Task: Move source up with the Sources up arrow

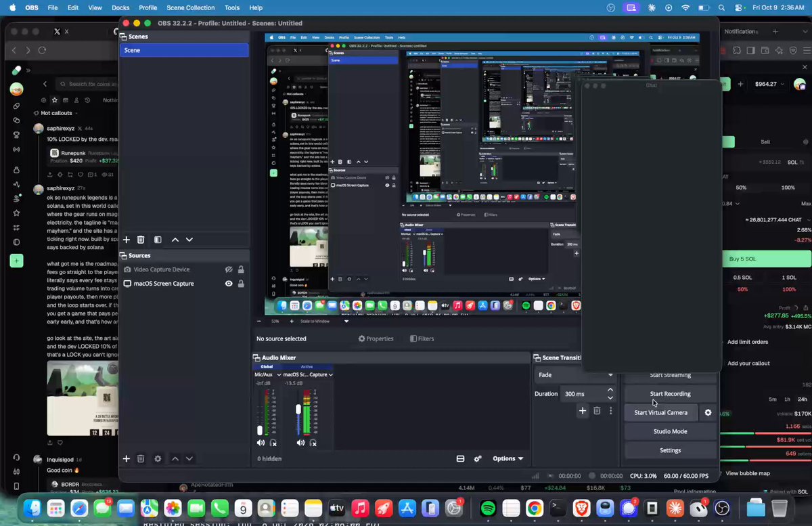Action: 175,458
